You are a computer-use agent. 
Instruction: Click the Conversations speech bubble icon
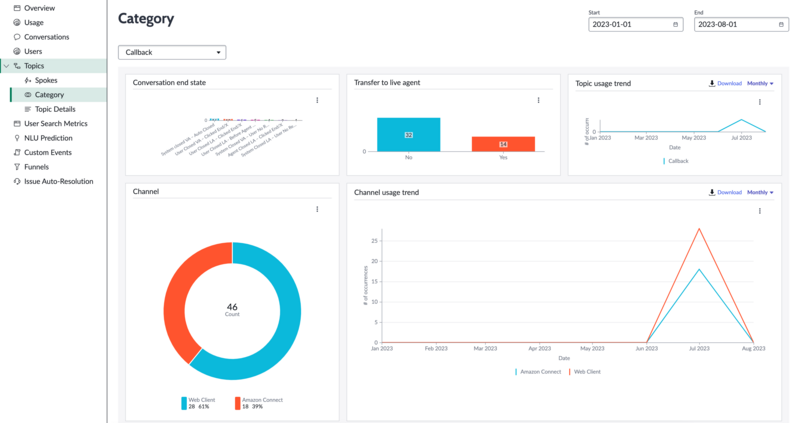tap(17, 37)
